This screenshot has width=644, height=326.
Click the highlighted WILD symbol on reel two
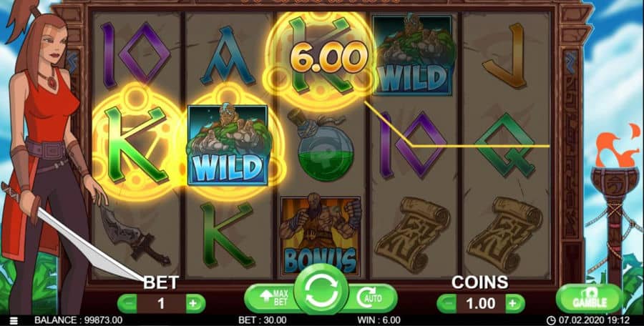228,145
